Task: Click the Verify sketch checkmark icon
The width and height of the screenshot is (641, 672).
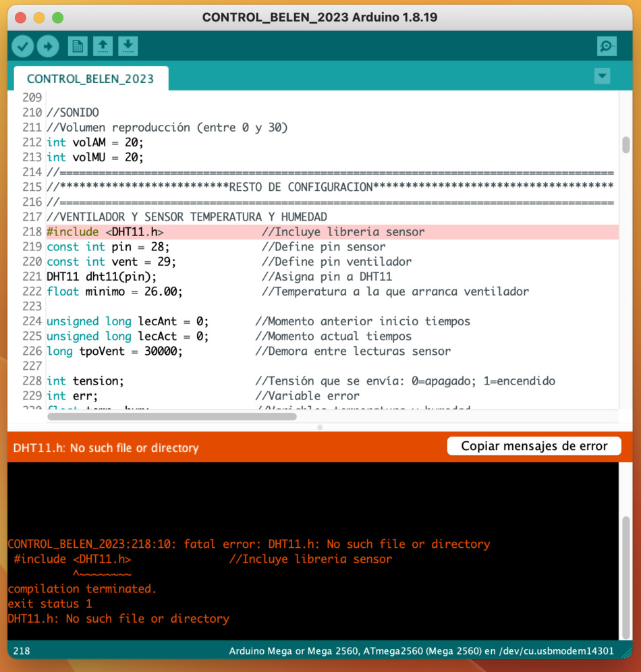Action: 23,47
